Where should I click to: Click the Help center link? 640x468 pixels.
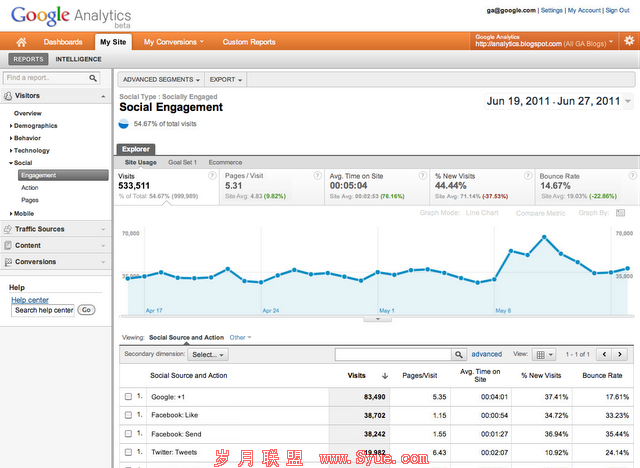[30, 300]
